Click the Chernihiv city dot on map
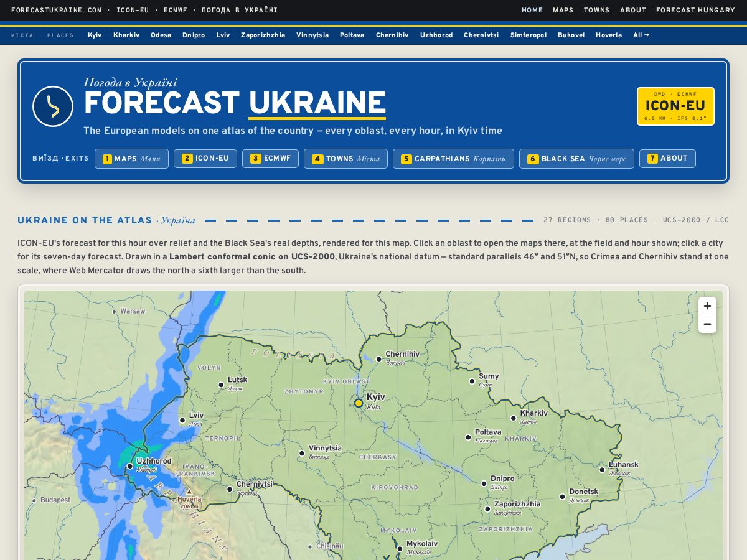The image size is (747, 560). [x=378, y=359]
